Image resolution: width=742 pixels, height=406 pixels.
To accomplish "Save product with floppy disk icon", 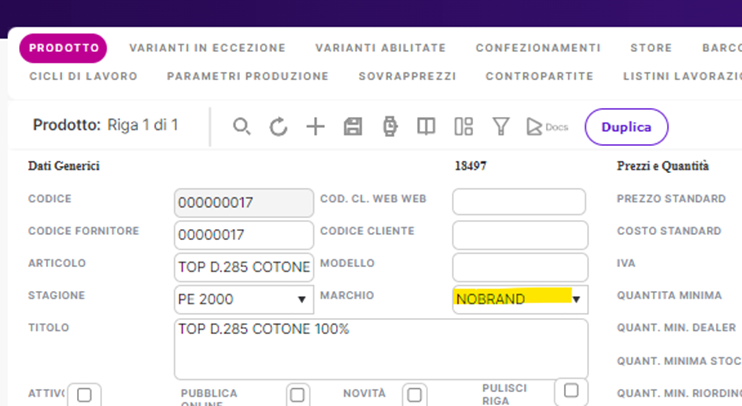I will [x=352, y=127].
